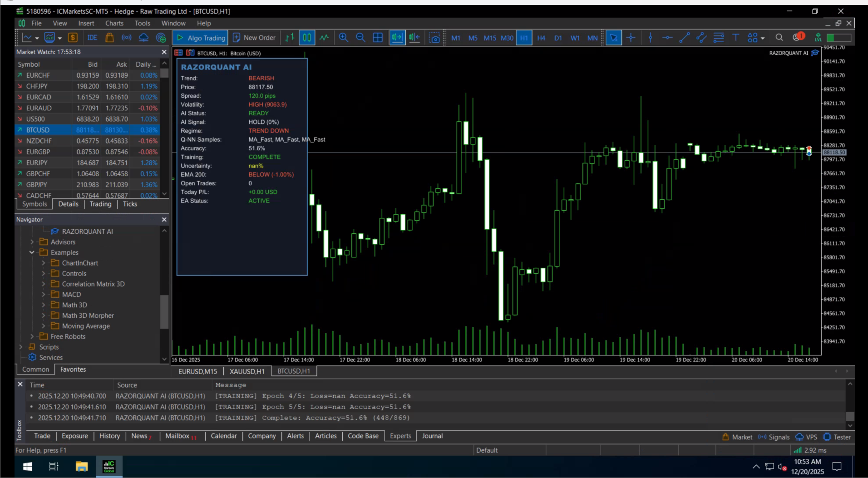Select the Fibonacci retracement tool
868x478 pixels.
(x=719, y=38)
